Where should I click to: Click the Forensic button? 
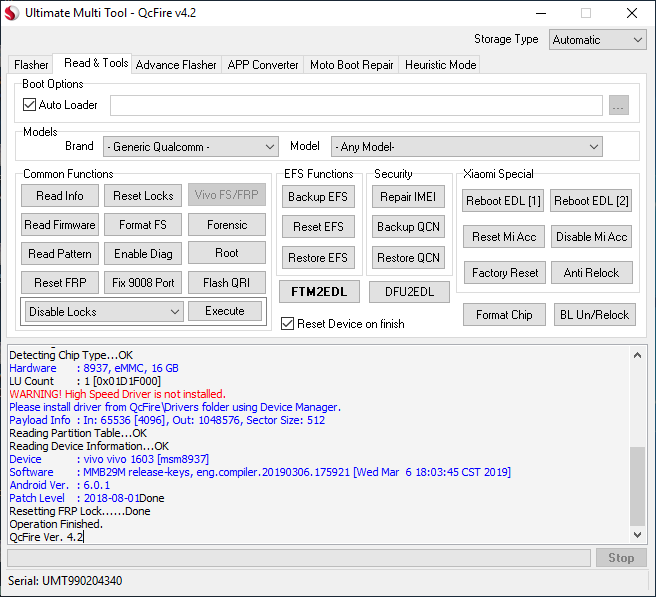coord(227,225)
